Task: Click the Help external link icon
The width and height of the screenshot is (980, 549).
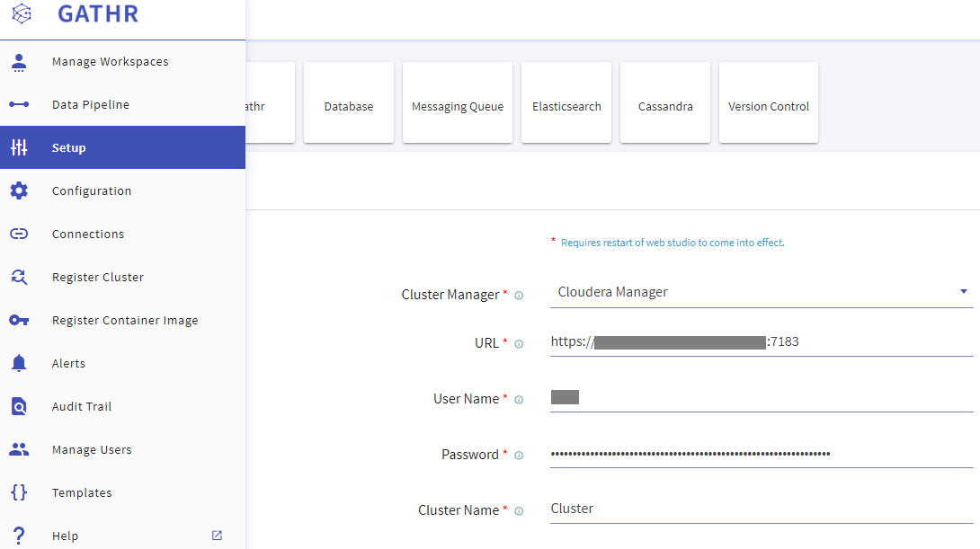Action: click(217, 536)
